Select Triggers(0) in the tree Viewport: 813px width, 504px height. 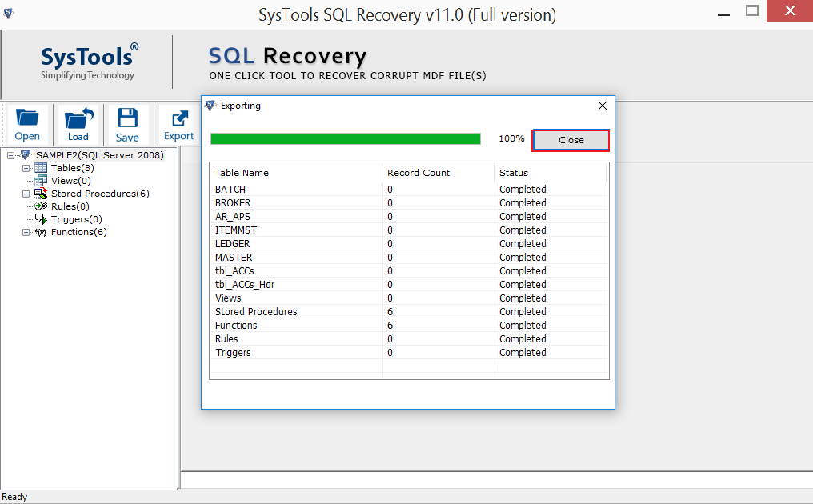tap(76, 219)
